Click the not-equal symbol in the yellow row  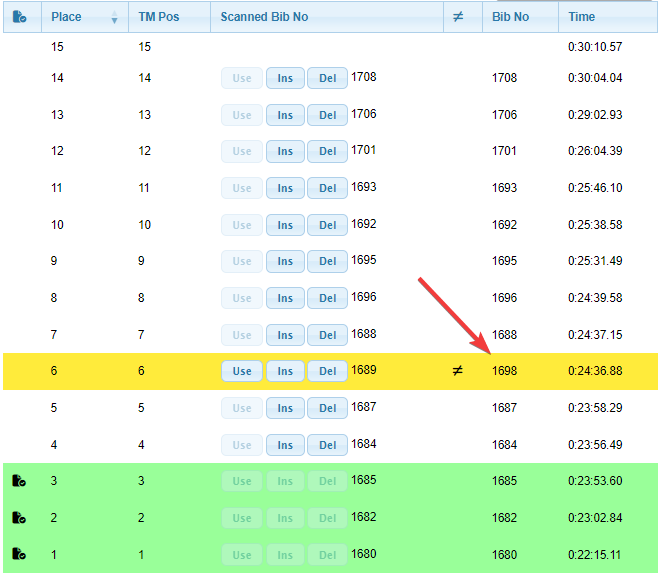coord(458,371)
